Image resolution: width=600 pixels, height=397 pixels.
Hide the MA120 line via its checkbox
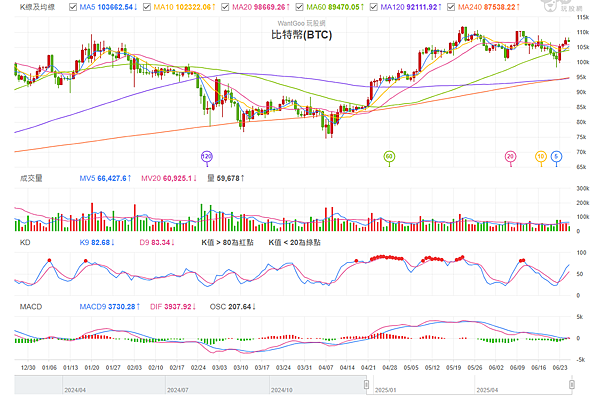pyautogui.click(x=373, y=7)
